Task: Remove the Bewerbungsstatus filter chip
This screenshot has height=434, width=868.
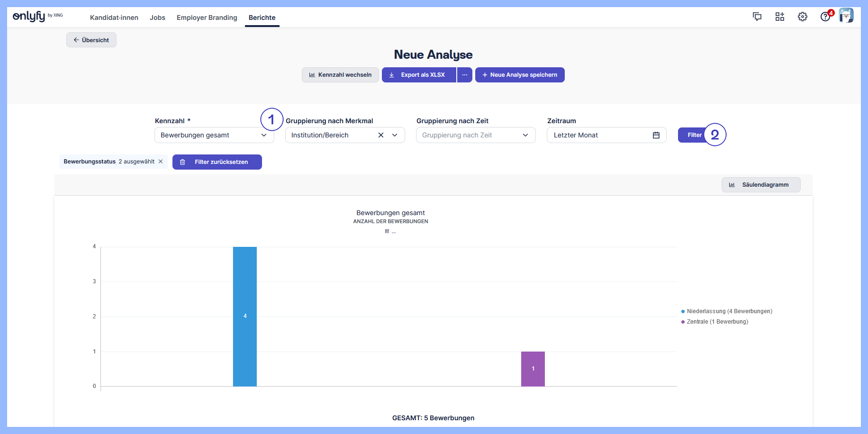Action: (161, 162)
